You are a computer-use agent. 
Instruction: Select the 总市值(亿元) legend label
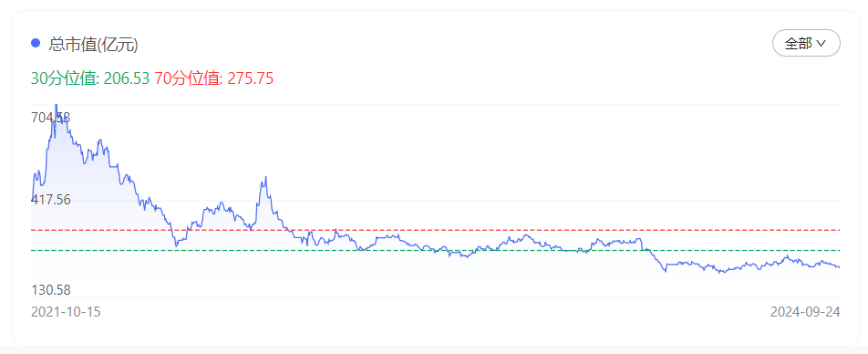pyautogui.click(x=93, y=45)
